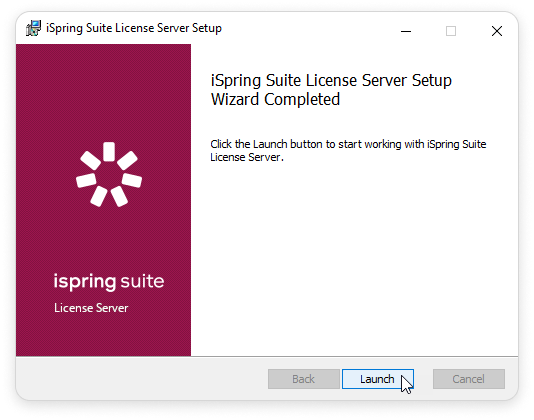Click the greyed-out maximize button
The image size is (534, 420).
[451, 31]
